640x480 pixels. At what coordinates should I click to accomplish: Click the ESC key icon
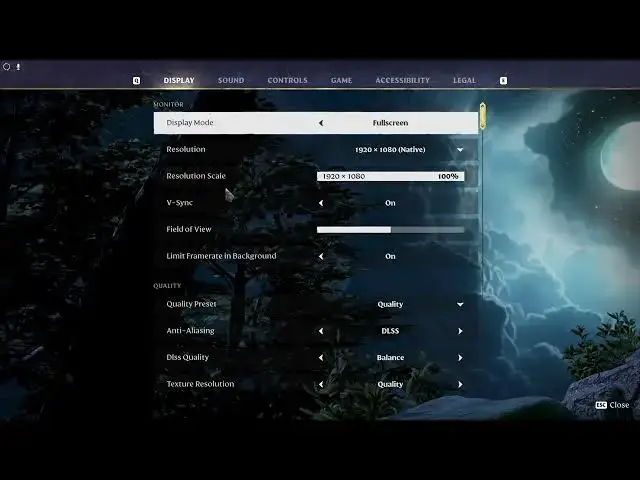(x=601, y=405)
